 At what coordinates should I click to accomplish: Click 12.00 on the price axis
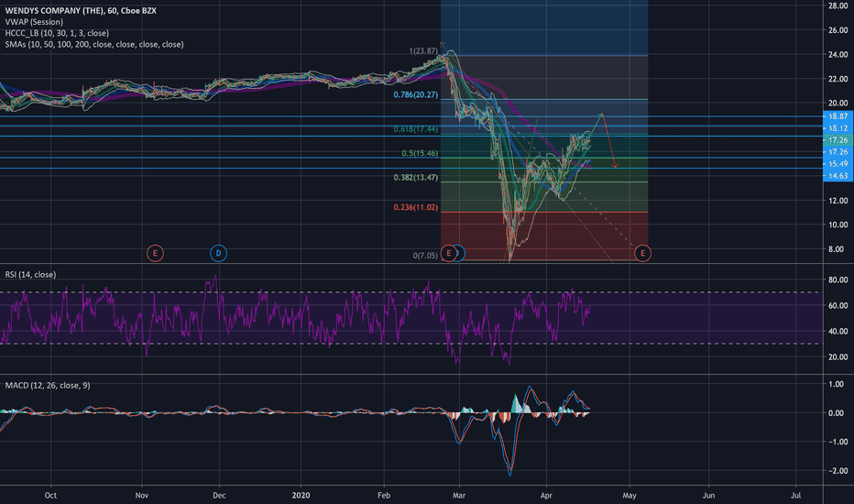(x=838, y=201)
